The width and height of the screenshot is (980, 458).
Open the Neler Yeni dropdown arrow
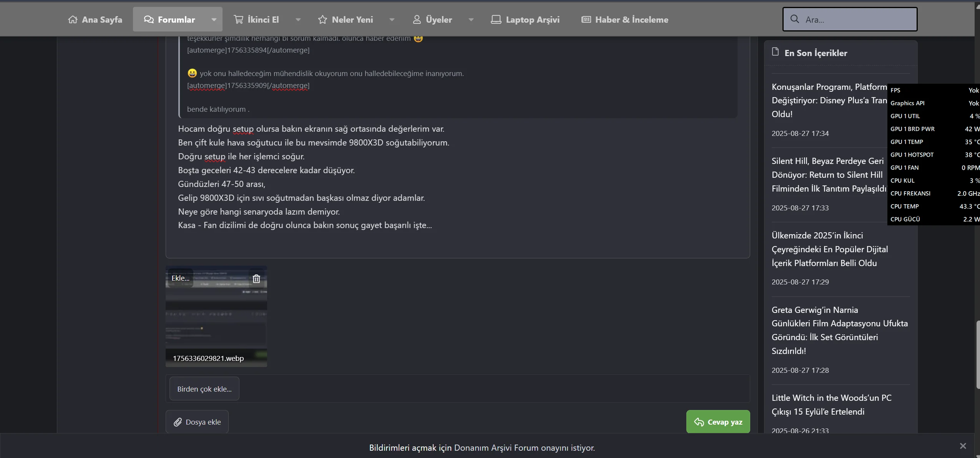tap(392, 20)
